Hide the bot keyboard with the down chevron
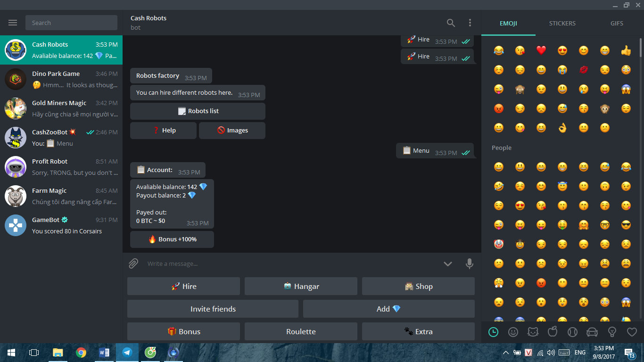Screen dimensions: 644x362 pos(448,263)
